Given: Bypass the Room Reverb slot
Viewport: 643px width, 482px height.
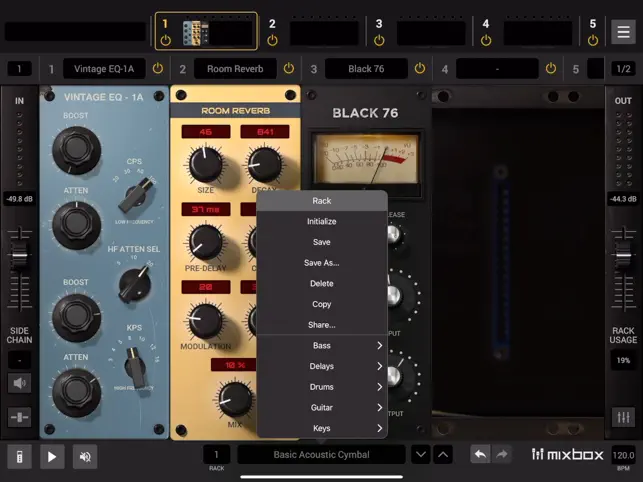Looking at the screenshot, I should coord(289,69).
